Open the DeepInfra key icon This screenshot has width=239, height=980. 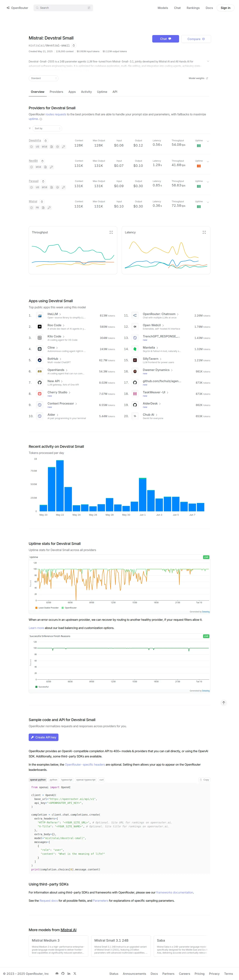(63, 147)
